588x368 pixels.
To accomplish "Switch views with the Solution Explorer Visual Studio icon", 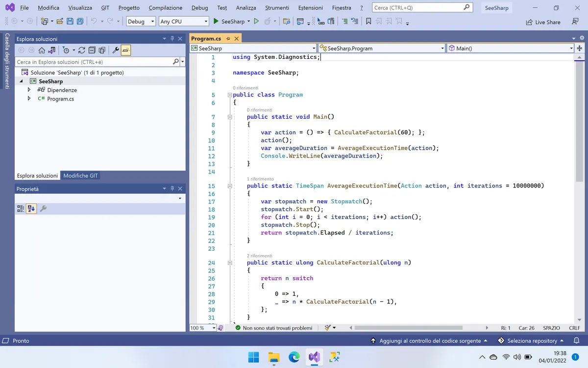I will pyautogui.click(x=51, y=50).
